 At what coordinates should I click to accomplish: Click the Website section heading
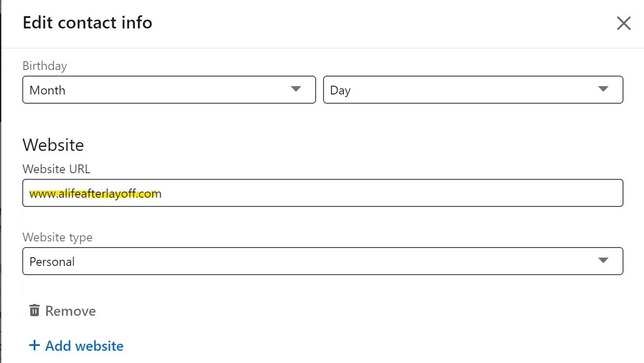tap(53, 145)
